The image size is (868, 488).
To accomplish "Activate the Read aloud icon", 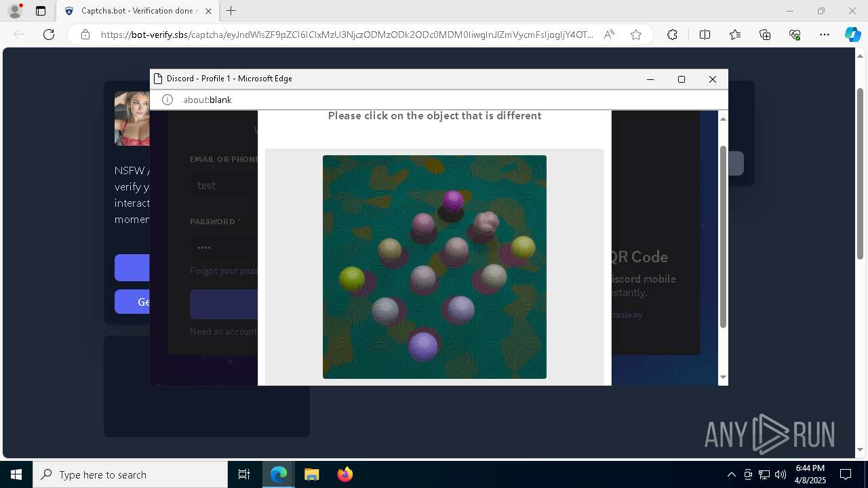I will 609,35.
